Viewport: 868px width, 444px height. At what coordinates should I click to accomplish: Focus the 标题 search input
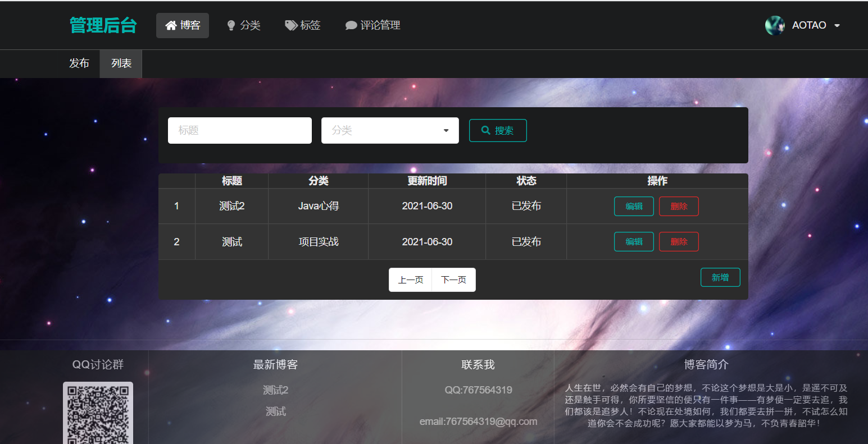pyautogui.click(x=240, y=130)
